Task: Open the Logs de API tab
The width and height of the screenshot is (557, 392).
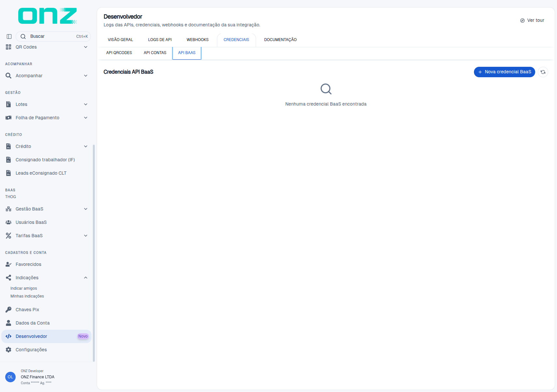Action: (x=160, y=40)
